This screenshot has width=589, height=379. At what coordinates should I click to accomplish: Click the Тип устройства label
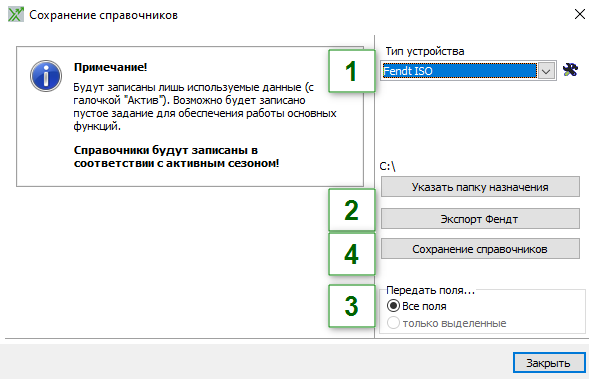click(x=425, y=51)
